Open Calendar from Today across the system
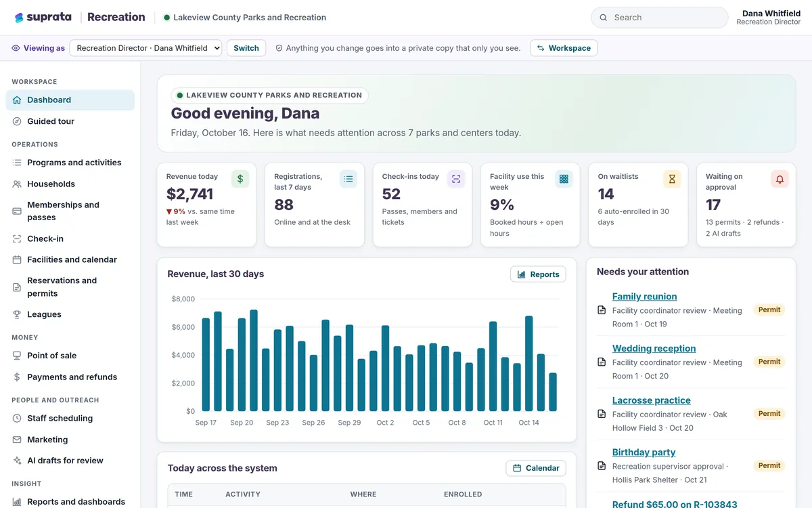 point(536,468)
